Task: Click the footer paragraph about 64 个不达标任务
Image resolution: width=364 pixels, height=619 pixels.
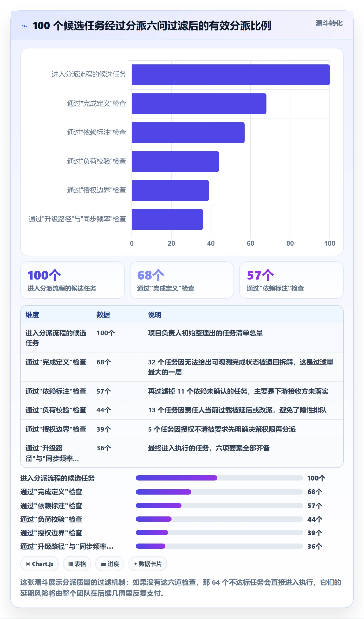Action: tap(181, 588)
